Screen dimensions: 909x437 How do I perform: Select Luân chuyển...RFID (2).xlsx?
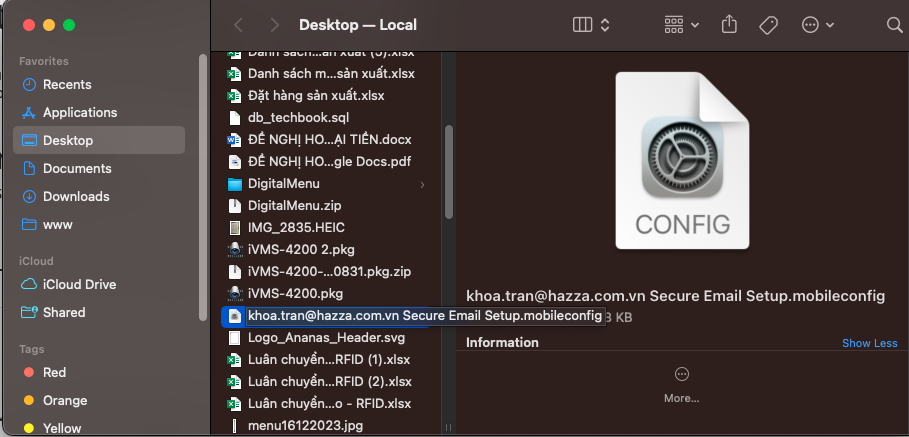[x=326, y=381]
